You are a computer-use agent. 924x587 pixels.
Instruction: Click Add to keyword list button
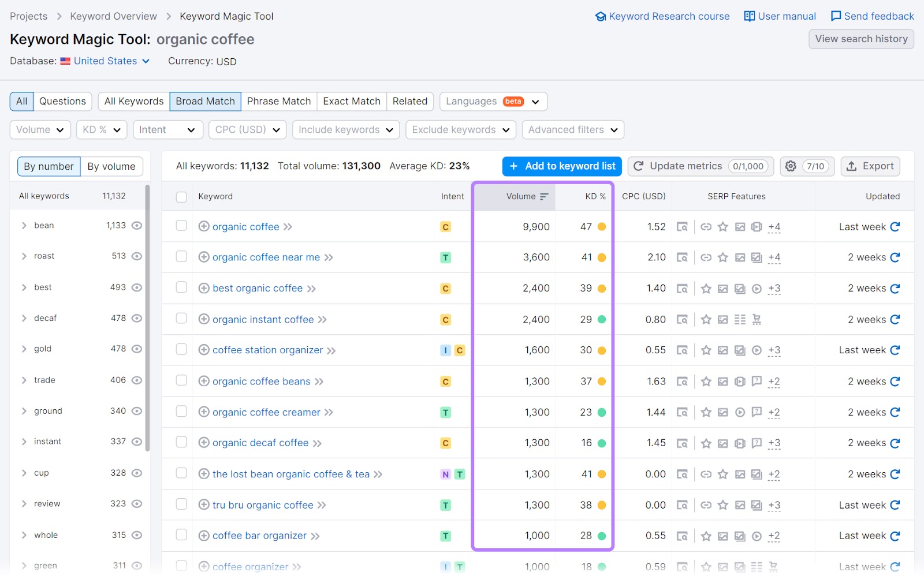click(562, 166)
